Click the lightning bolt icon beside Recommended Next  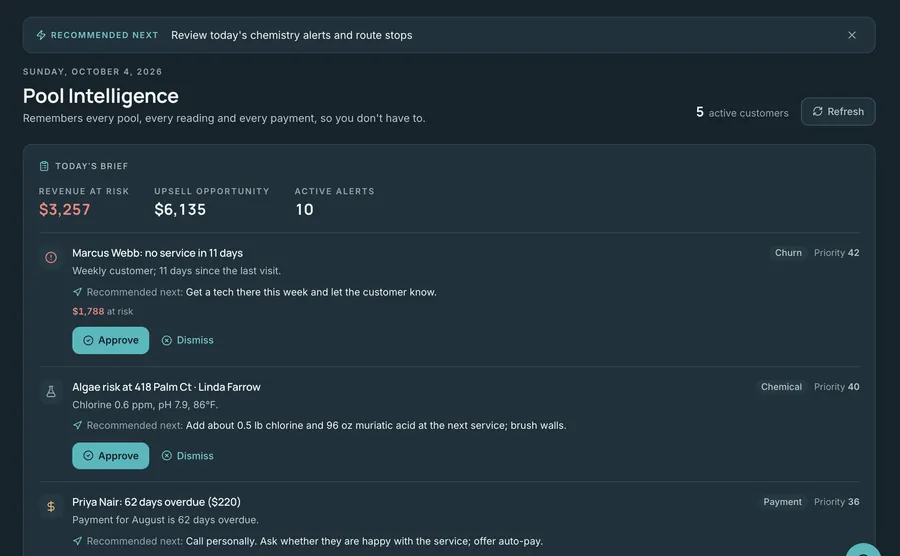(x=41, y=35)
